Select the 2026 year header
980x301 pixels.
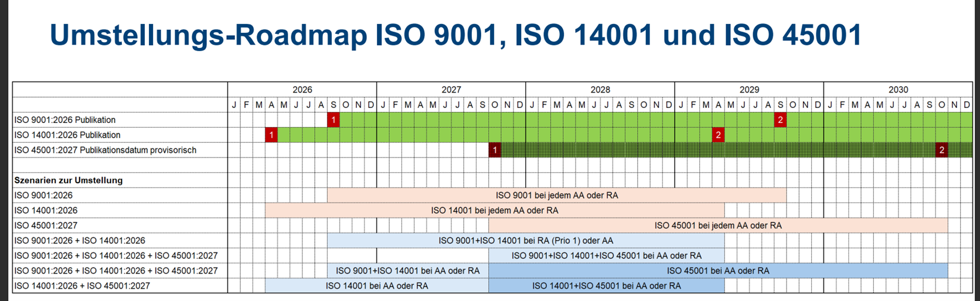(x=302, y=90)
